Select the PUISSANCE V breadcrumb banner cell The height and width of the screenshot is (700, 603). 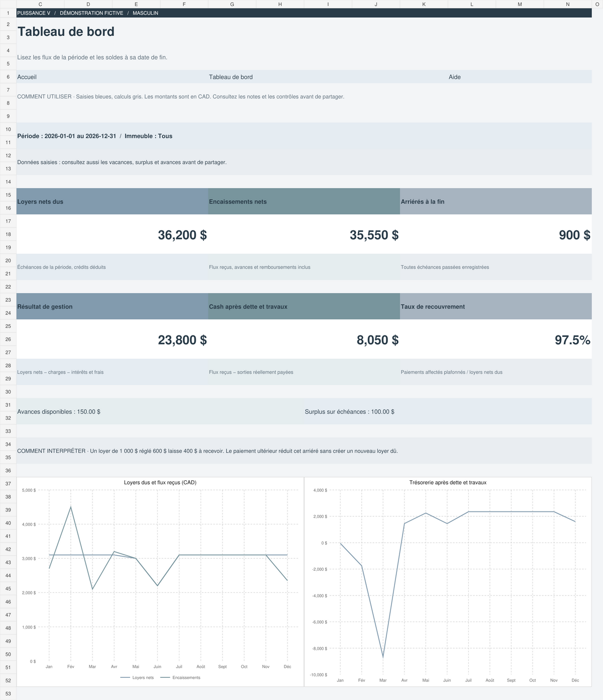(x=304, y=13)
